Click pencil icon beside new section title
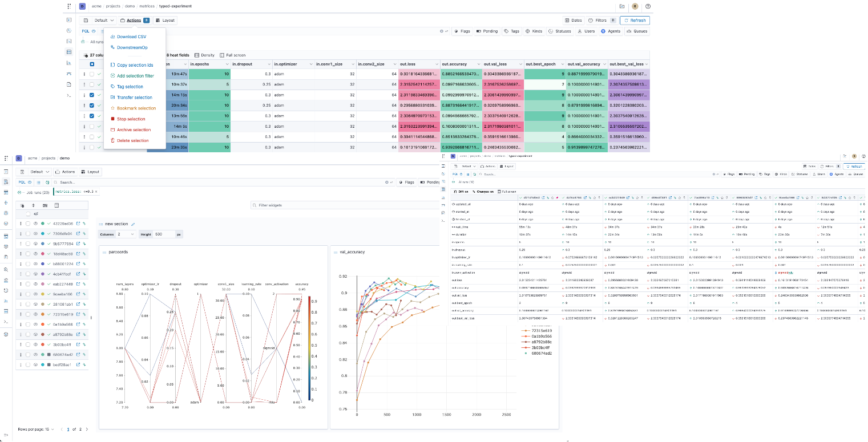The image size is (868, 442). pos(134,224)
